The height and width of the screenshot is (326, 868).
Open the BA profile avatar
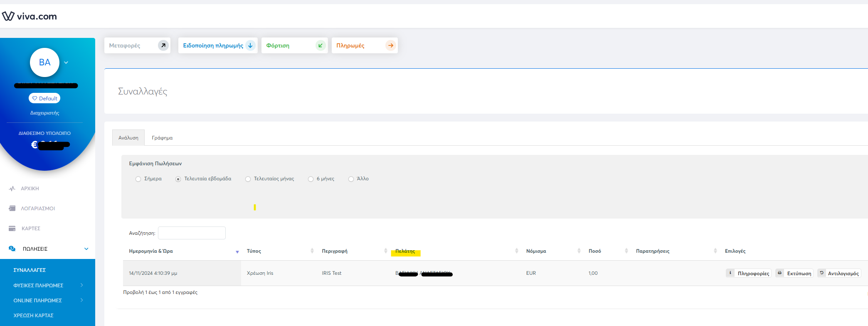point(44,62)
